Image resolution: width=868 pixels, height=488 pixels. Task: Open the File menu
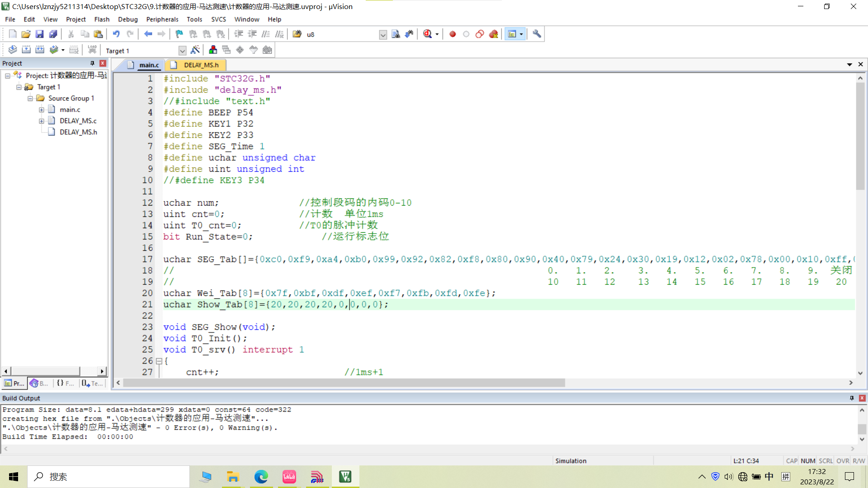click(x=10, y=19)
